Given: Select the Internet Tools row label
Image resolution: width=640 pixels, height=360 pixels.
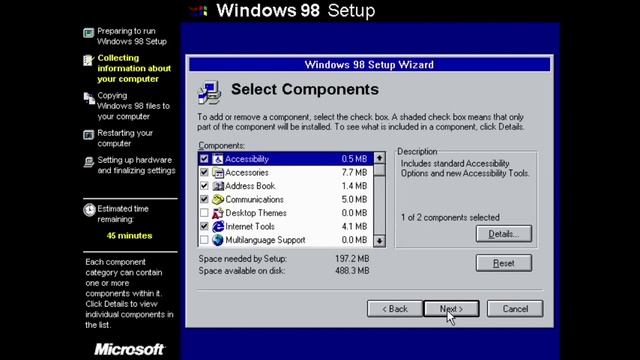Looking at the screenshot, I should [250, 226].
